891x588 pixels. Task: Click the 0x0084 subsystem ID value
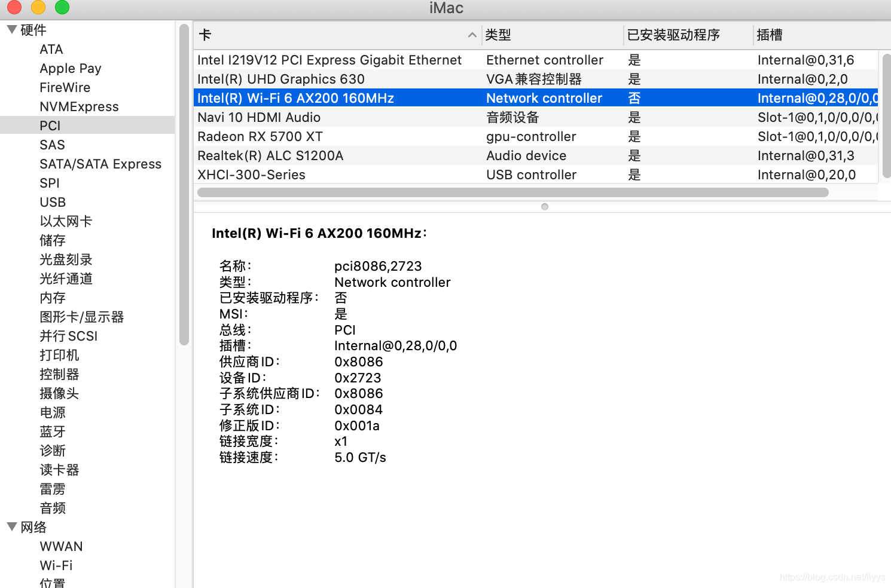pos(358,409)
